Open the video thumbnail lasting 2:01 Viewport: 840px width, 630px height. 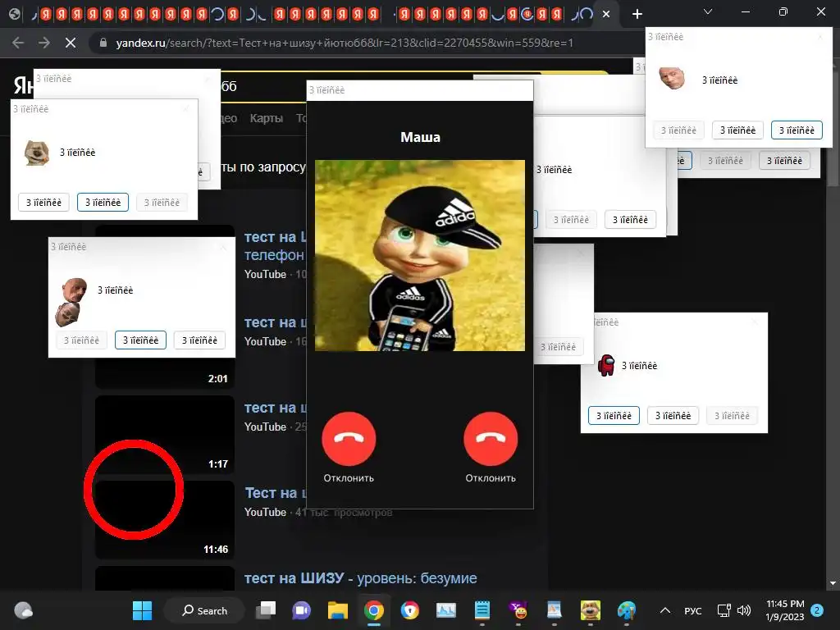coord(165,372)
